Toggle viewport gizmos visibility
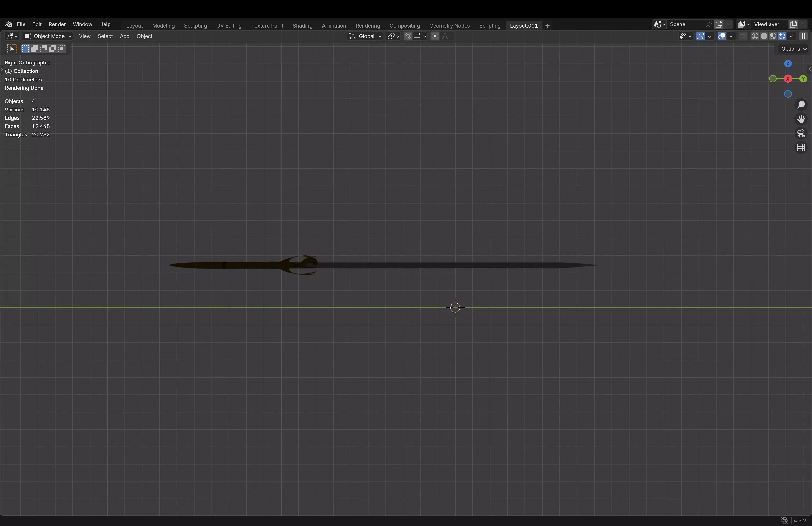The image size is (812, 526). pos(700,36)
